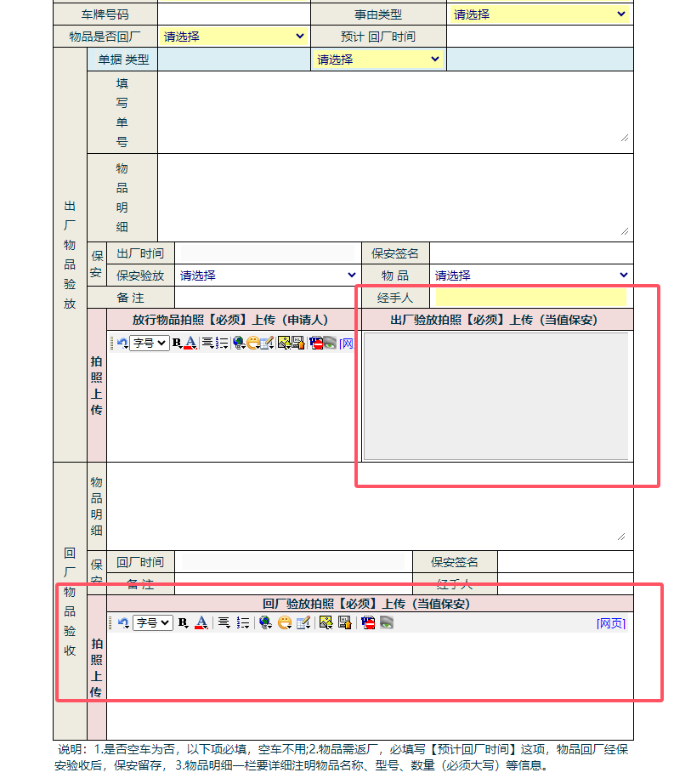Click emoticon smiley icon in 回厂验放拍照 editor
The height and width of the screenshot is (784, 691).
285,622
